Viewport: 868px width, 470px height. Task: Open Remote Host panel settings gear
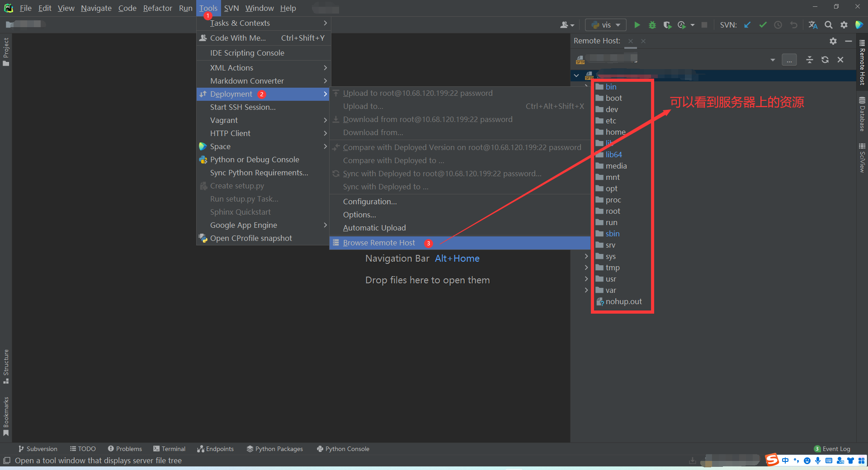(x=833, y=41)
